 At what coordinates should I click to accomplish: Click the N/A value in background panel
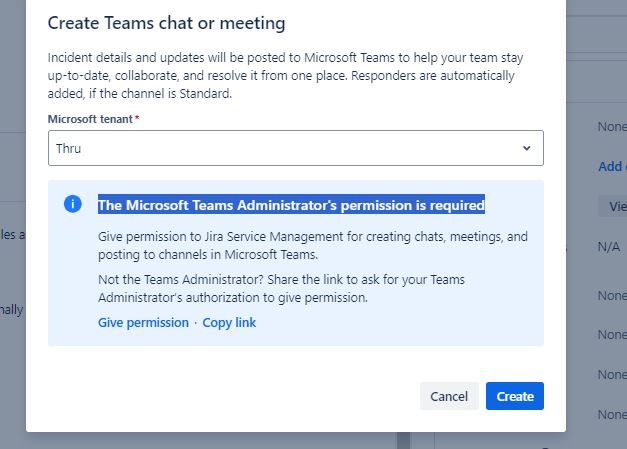(609, 247)
